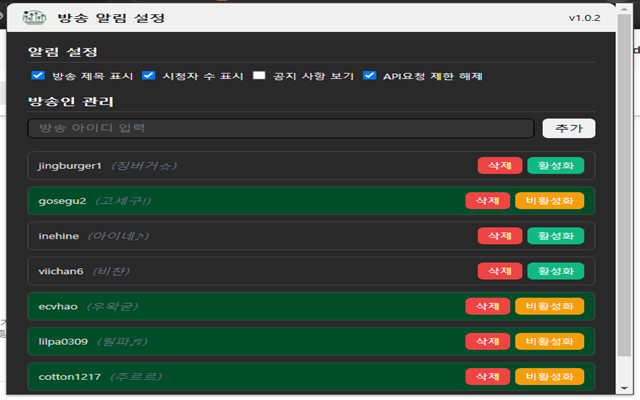
Task: Click the viichan6 ID text
Action: pos(60,271)
